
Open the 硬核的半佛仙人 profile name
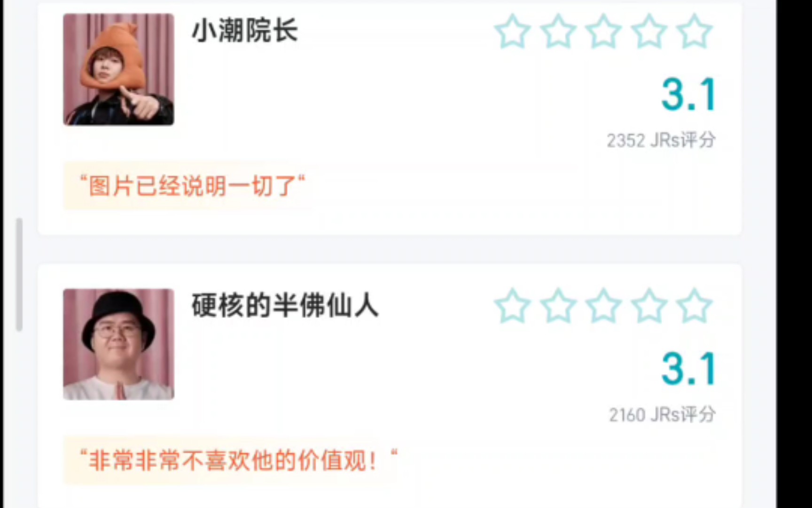[285, 306]
